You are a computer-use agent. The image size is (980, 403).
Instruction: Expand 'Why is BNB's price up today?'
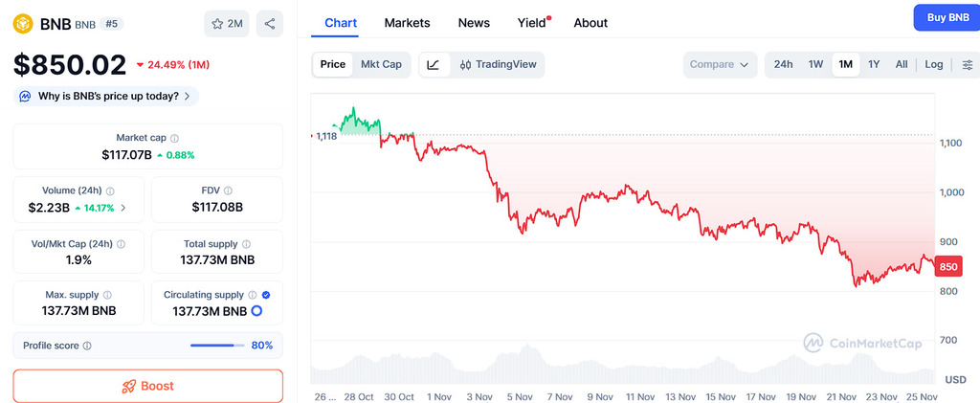pos(106,96)
